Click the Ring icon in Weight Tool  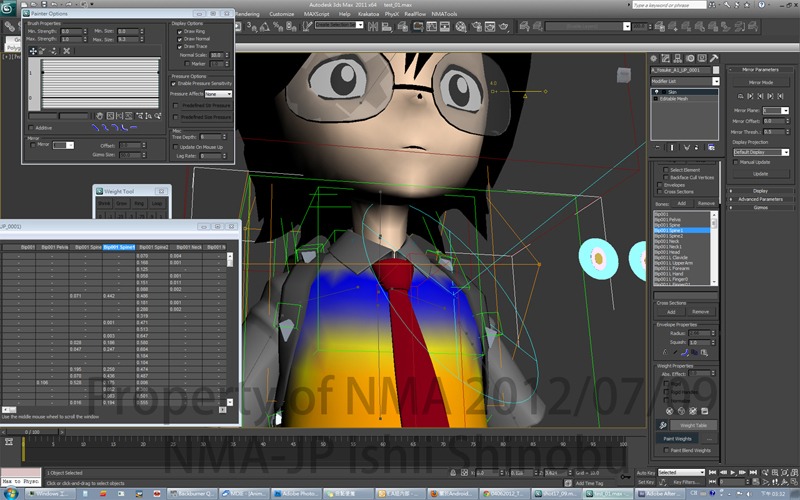pos(139,203)
